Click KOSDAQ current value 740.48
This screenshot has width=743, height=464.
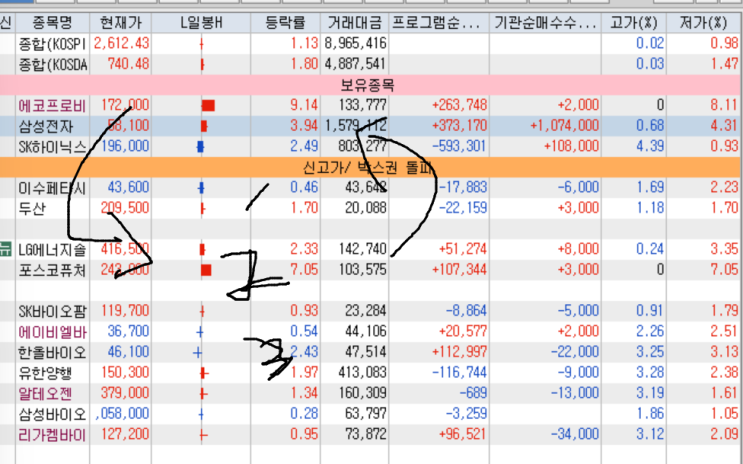[128, 64]
